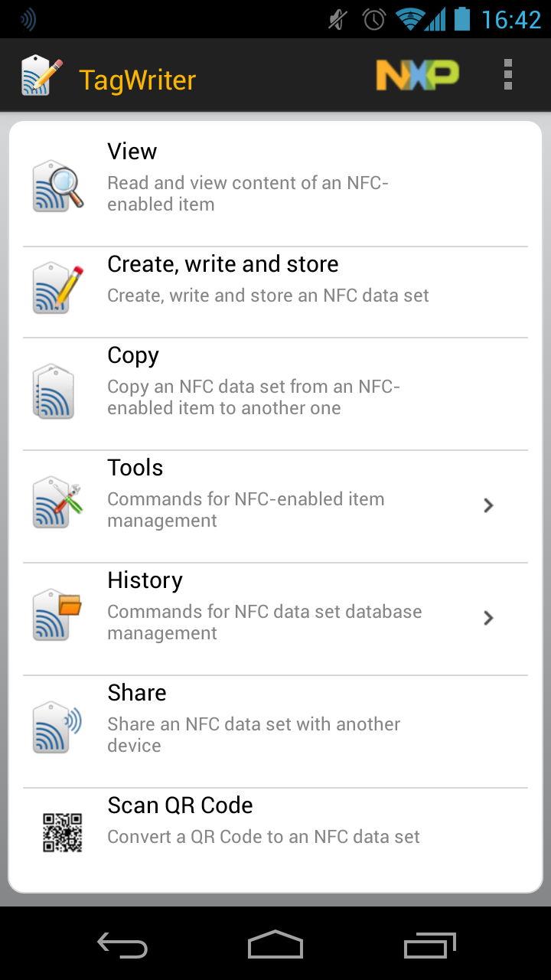The height and width of the screenshot is (980, 551).
Task: Expand History using its chevron arrow
Action: tap(489, 618)
